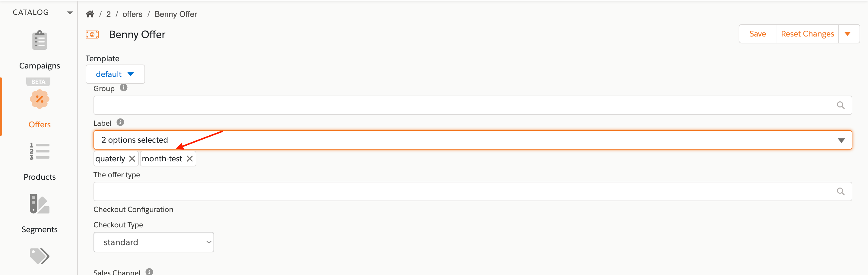Open the Products numbered list icon

pos(40,151)
